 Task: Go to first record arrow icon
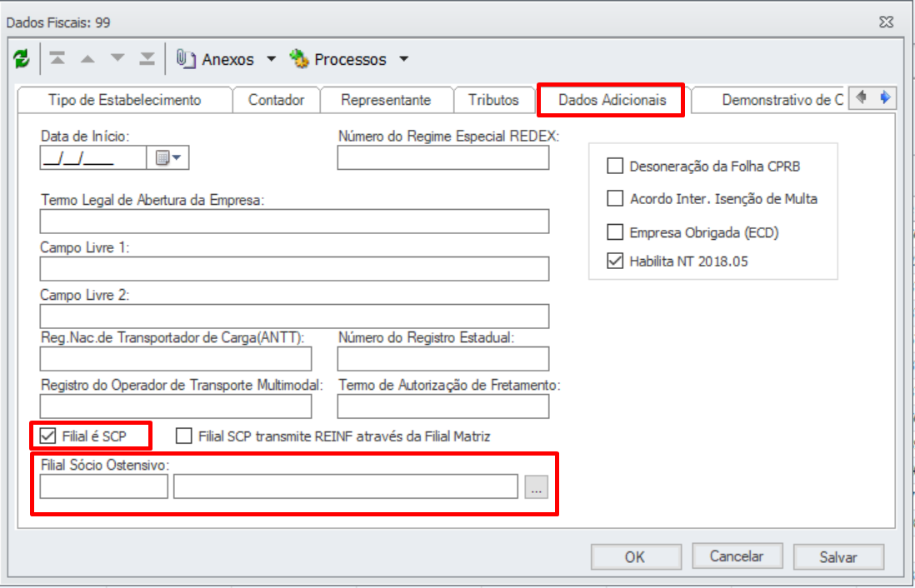coord(57,58)
